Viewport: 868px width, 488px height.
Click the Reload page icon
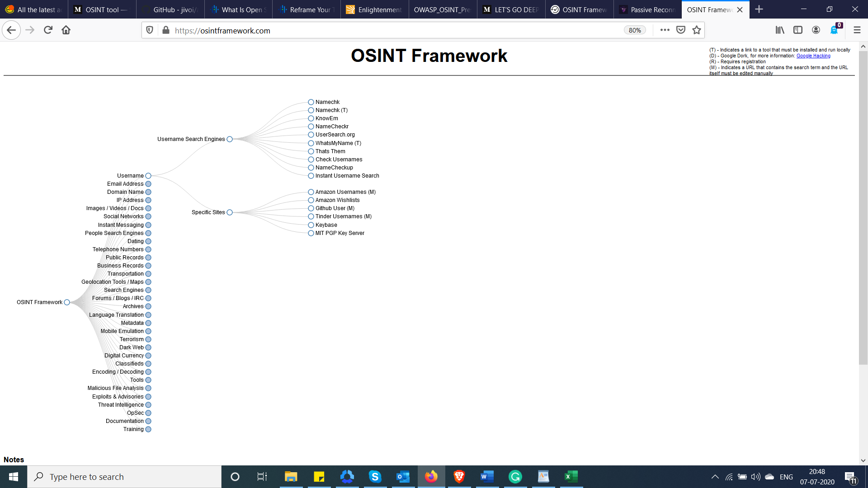coord(48,30)
